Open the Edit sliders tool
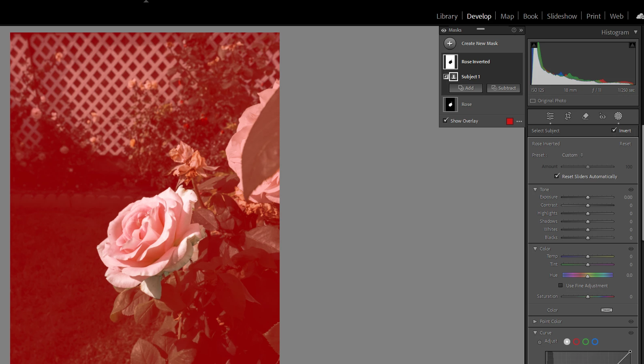This screenshot has width=644, height=364. pos(550,116)
